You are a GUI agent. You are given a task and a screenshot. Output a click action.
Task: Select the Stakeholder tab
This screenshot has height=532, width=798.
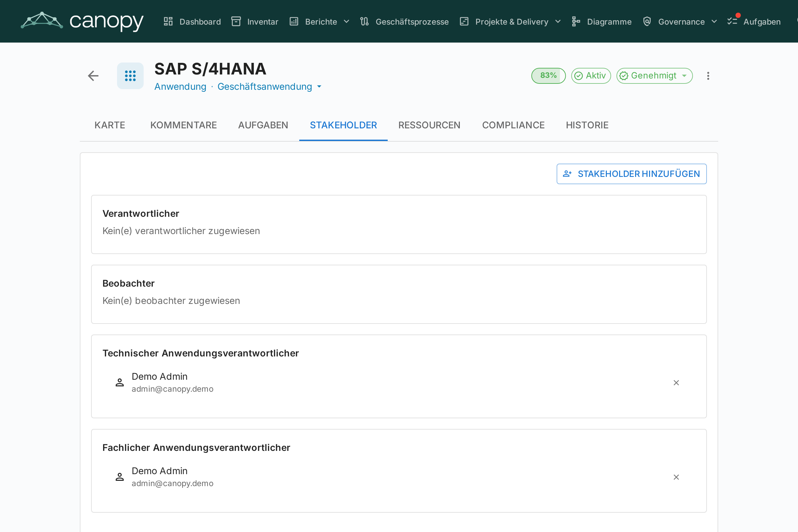pyautogui.click(x=343, y=125)
